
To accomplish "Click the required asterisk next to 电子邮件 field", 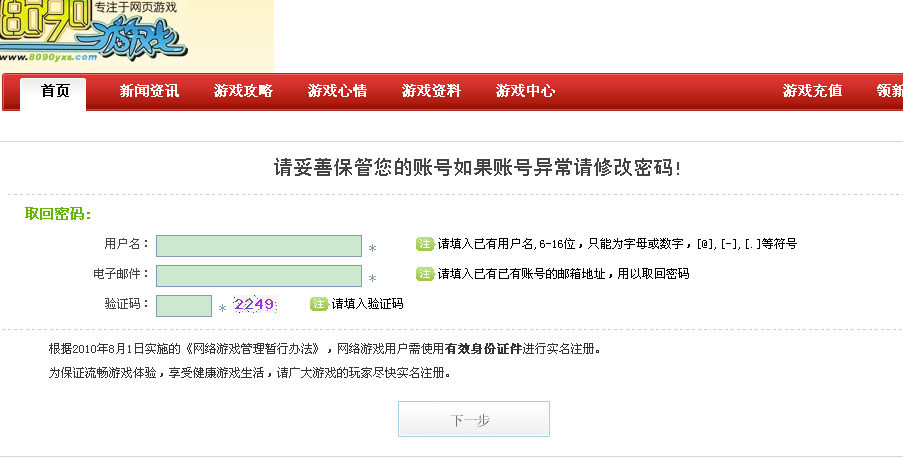I will click(372, 279).
